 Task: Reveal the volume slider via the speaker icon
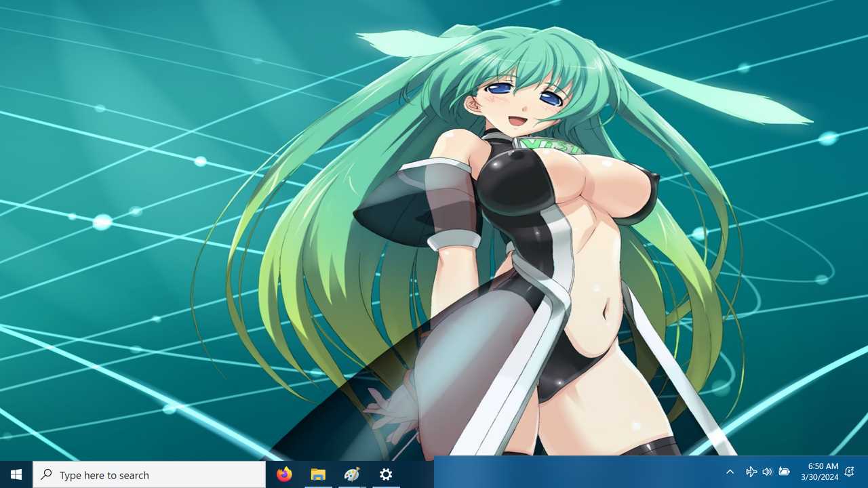(767, 472)
